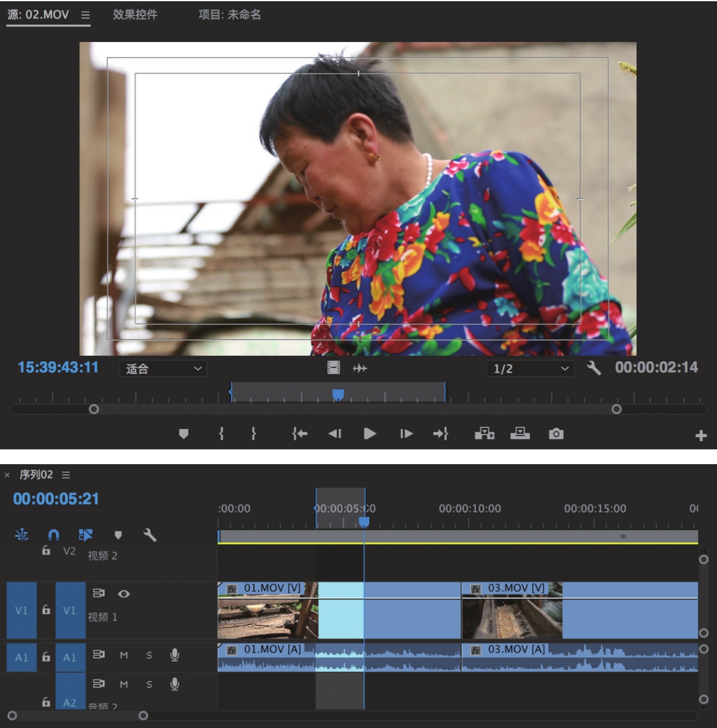Switch to the 项目: 未命名 tab

tap(229, 15)
